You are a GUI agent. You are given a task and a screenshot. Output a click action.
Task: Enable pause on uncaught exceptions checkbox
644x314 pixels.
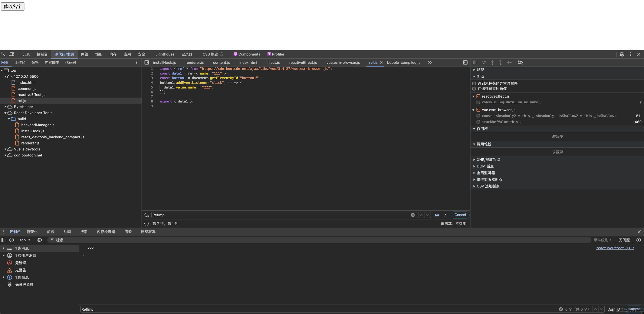[x=474, y=83]
